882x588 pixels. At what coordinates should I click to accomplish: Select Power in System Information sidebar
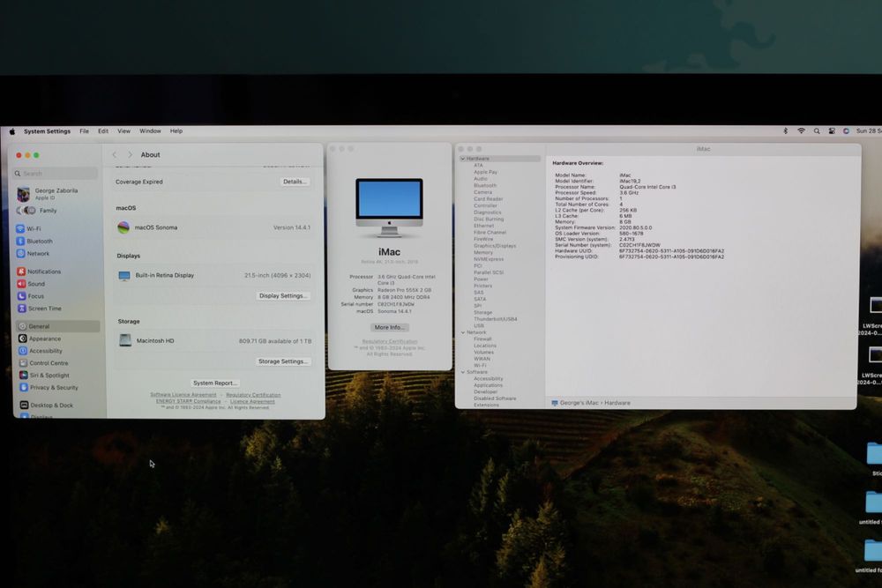481,279
